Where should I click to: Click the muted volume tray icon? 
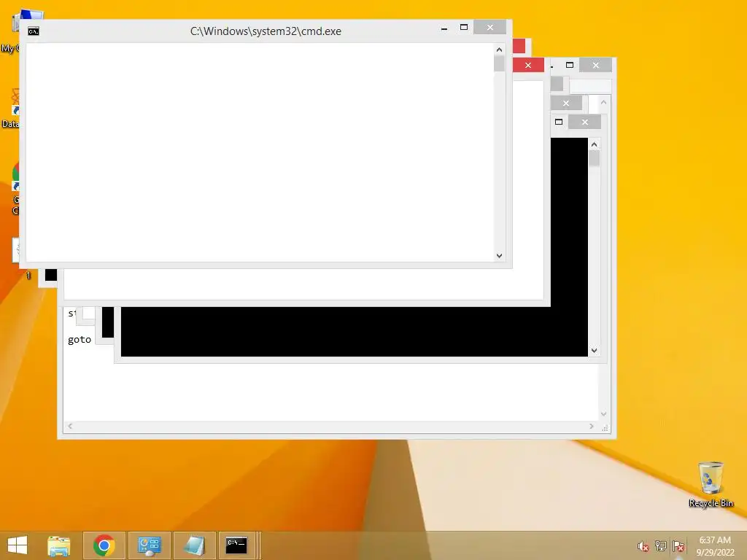(x=643, y=546)
